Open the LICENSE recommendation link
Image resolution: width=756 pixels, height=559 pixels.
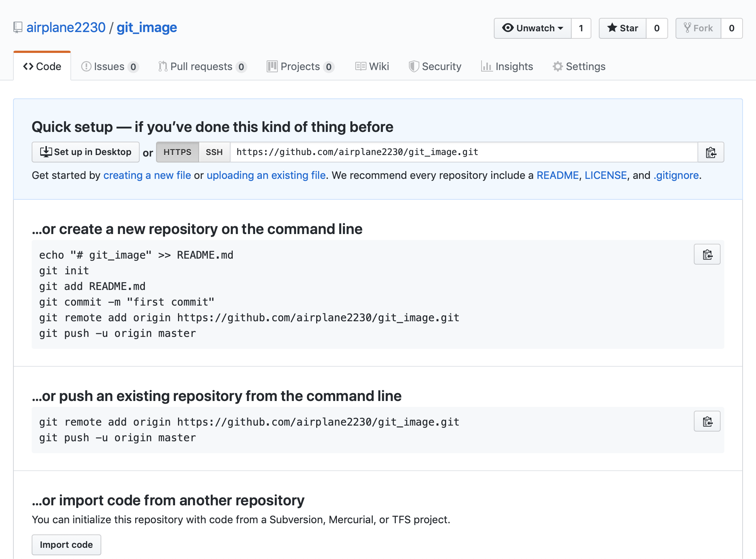tap(606, 175)
